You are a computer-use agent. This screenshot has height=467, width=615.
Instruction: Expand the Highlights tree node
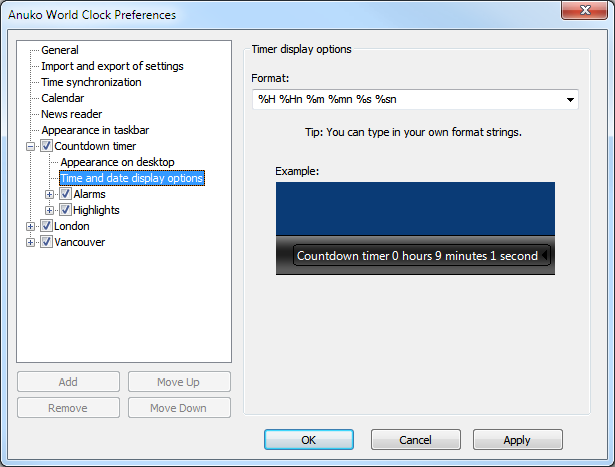pos(50,210)
